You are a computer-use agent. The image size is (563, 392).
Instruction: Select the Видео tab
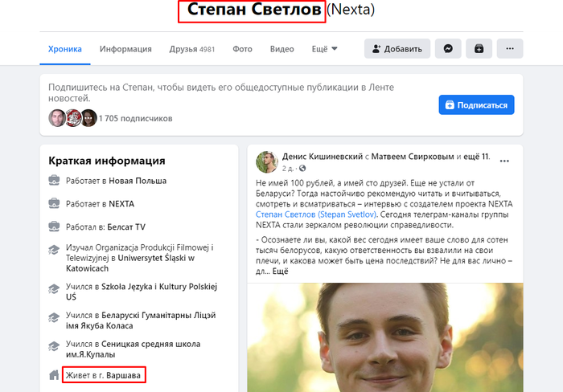pos(281,49)
